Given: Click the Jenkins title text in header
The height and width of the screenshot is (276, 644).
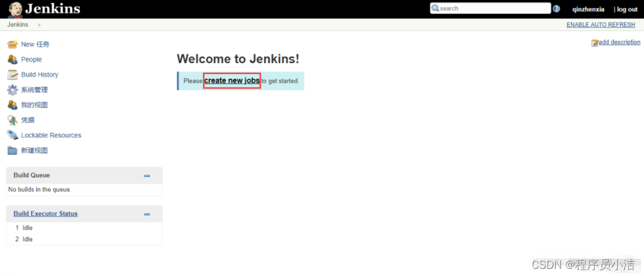Looking at the screenshot, I should click(53, 8).
